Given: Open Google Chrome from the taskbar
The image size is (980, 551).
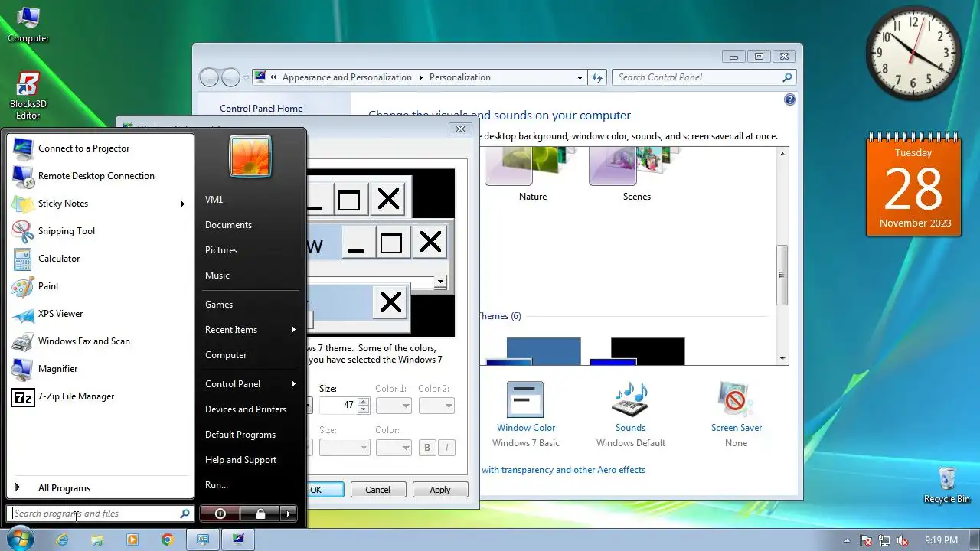Looking at the screenshot, I should [x=168, y=540].
